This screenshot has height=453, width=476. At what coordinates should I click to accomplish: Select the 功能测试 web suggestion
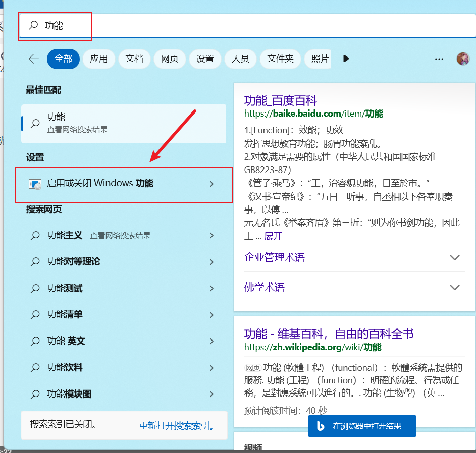(x=124, y=288)
